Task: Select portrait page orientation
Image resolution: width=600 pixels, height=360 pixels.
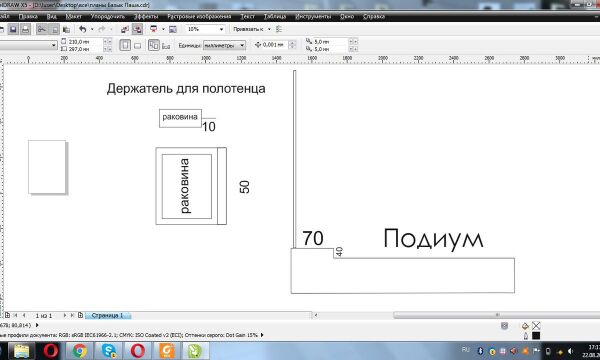Action: [x=125, y=45]
